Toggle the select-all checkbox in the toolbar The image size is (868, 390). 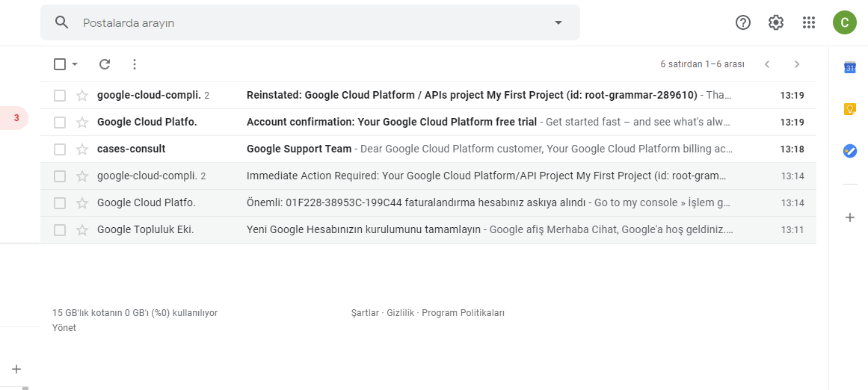click(x=60, y=64)
